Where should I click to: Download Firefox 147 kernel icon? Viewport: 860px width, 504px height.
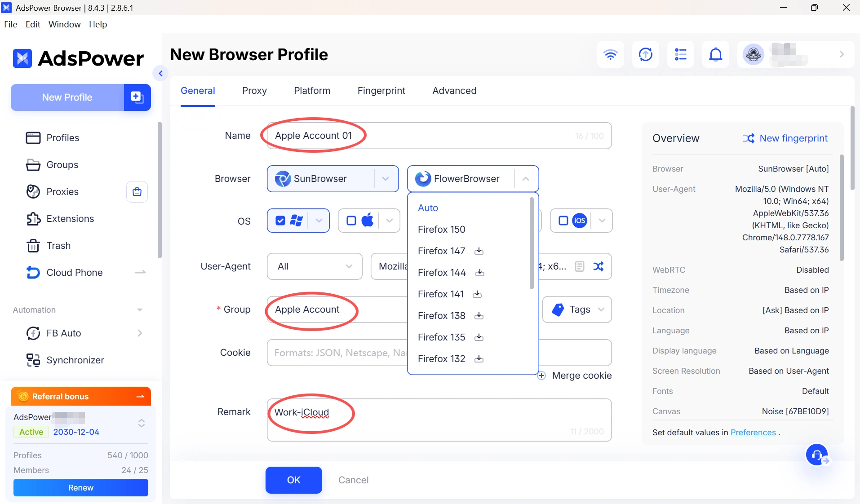pos(479,251)
